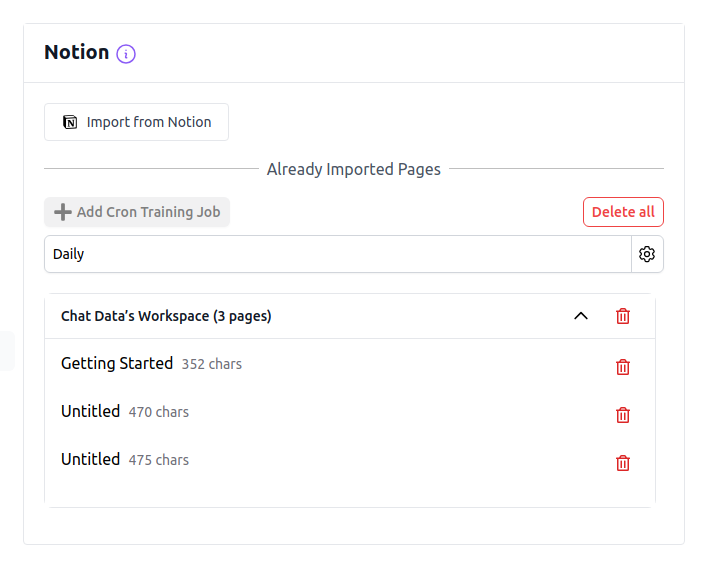Screen dimensions: 705x562
Task: Open the Daily frequency dropdown
Action: [x=338, y=254]
